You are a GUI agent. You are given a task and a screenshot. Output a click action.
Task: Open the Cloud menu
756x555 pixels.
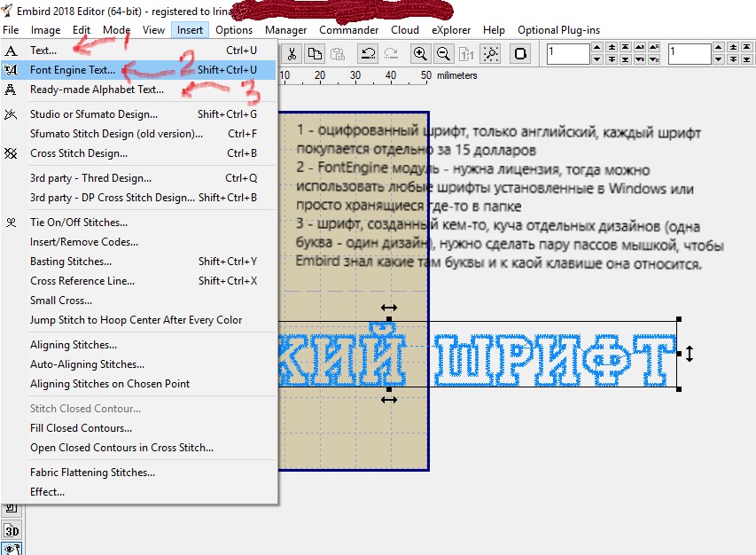405,30
